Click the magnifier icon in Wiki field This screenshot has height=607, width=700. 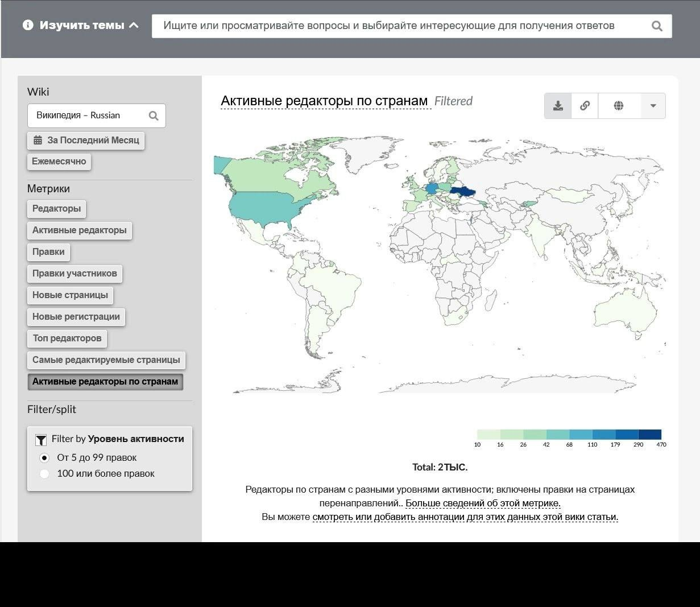154,115
